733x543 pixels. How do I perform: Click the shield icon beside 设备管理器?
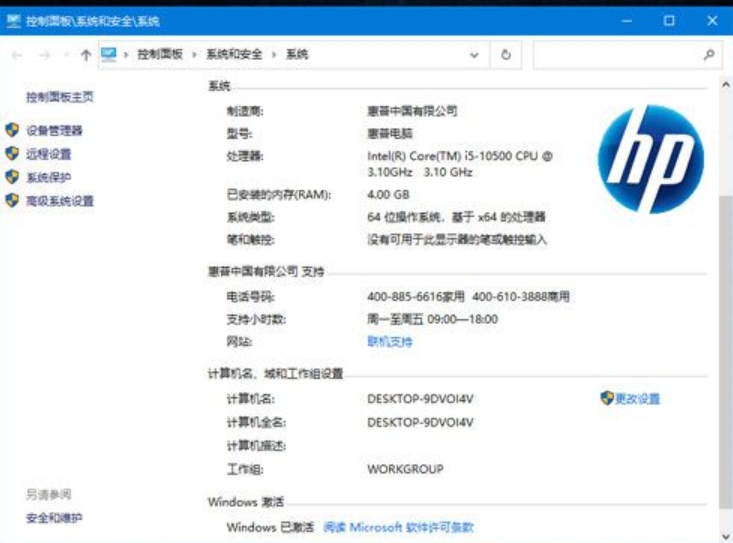12,130
